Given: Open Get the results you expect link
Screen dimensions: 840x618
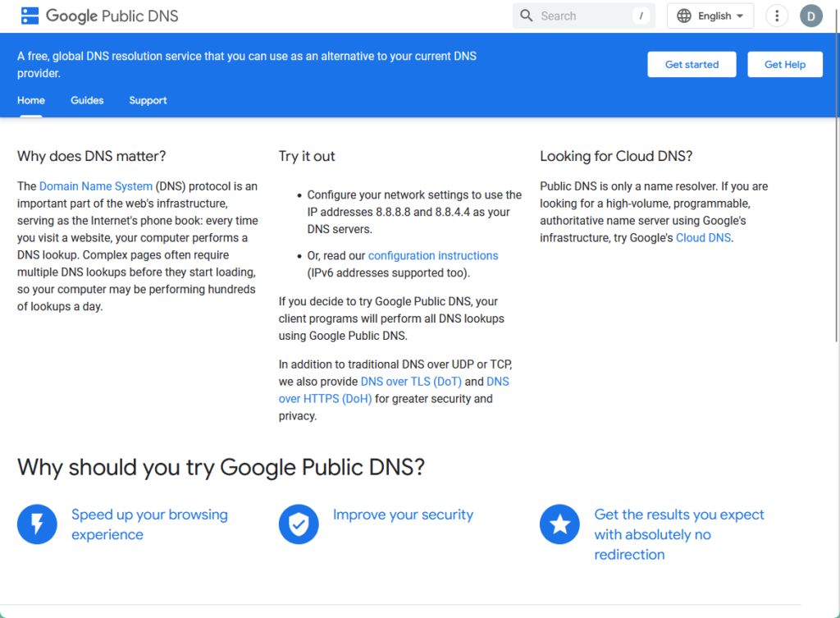Looking at the screenshot, I should (x=679, y=534).
